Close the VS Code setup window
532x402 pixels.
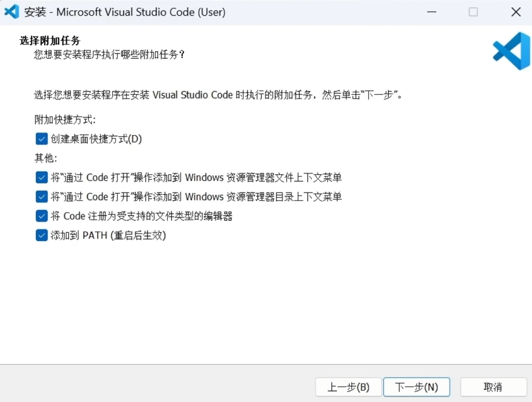516,12
